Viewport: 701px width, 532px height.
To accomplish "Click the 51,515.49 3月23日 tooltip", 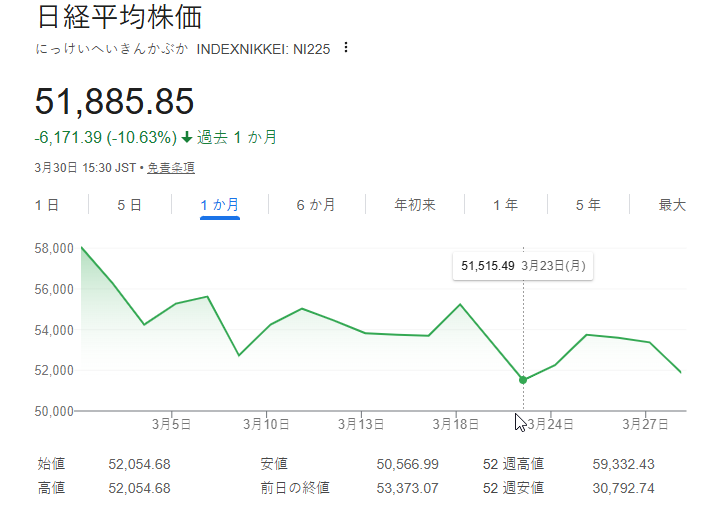I will coord(523,266).
